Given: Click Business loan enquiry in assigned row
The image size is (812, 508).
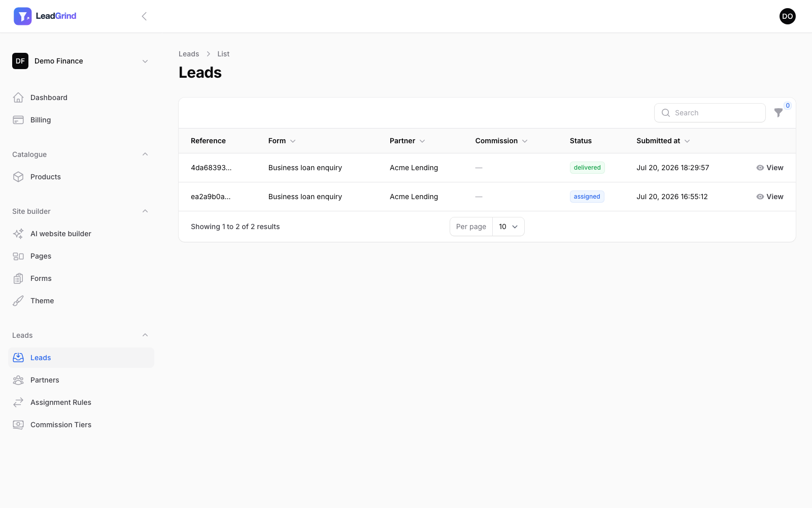Looking at the screenshot, I should (305, 197).
